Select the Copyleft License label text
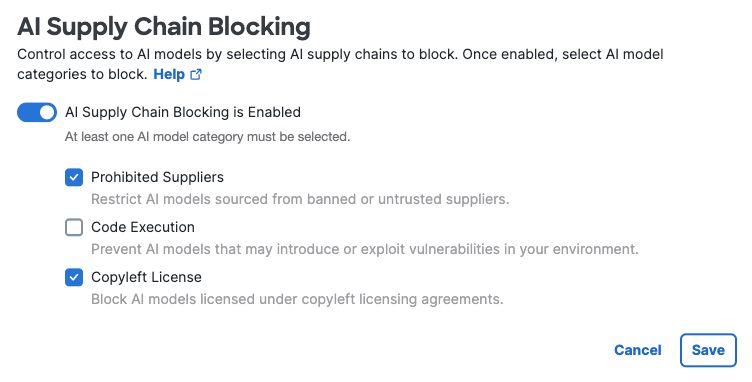 (146, 277)
